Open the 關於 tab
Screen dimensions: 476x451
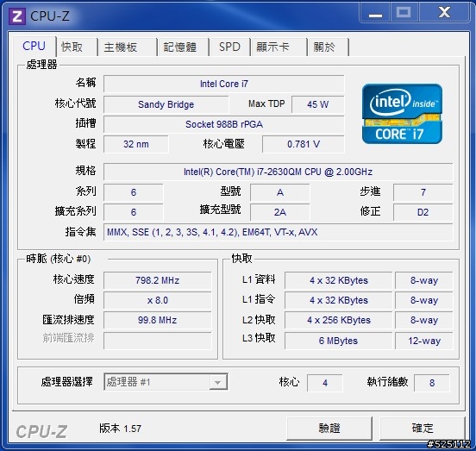(328, 47)
